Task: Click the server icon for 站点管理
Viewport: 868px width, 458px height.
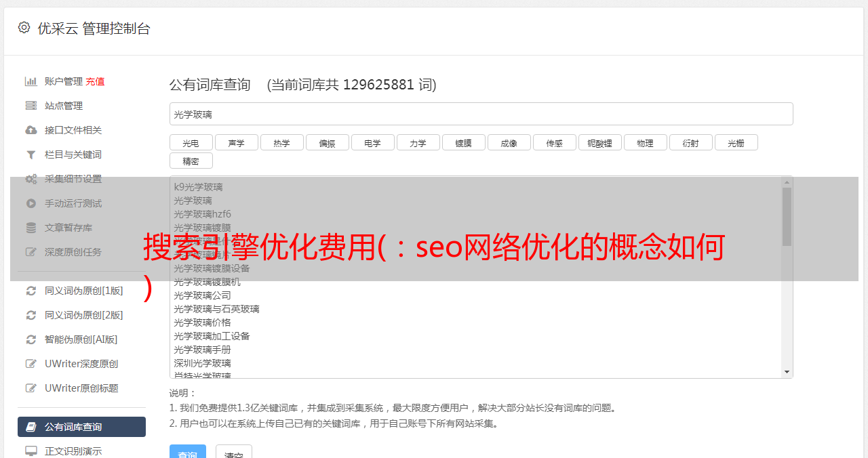Action: (x=31, y=106)
